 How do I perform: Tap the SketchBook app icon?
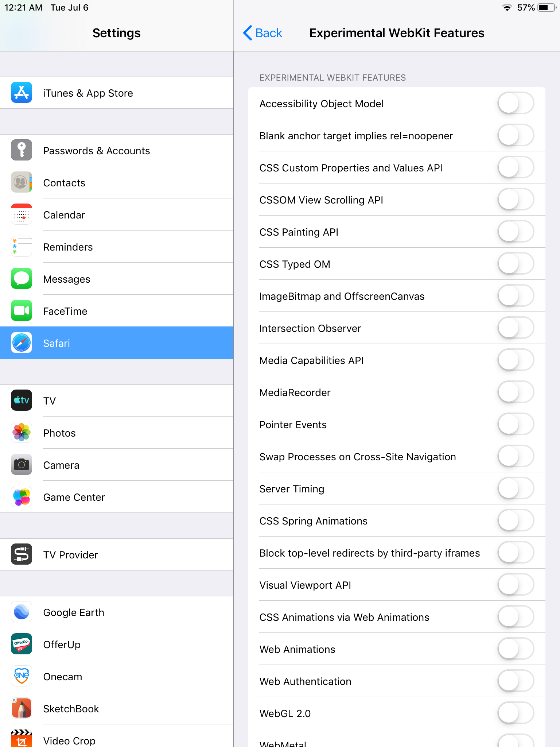22,708
